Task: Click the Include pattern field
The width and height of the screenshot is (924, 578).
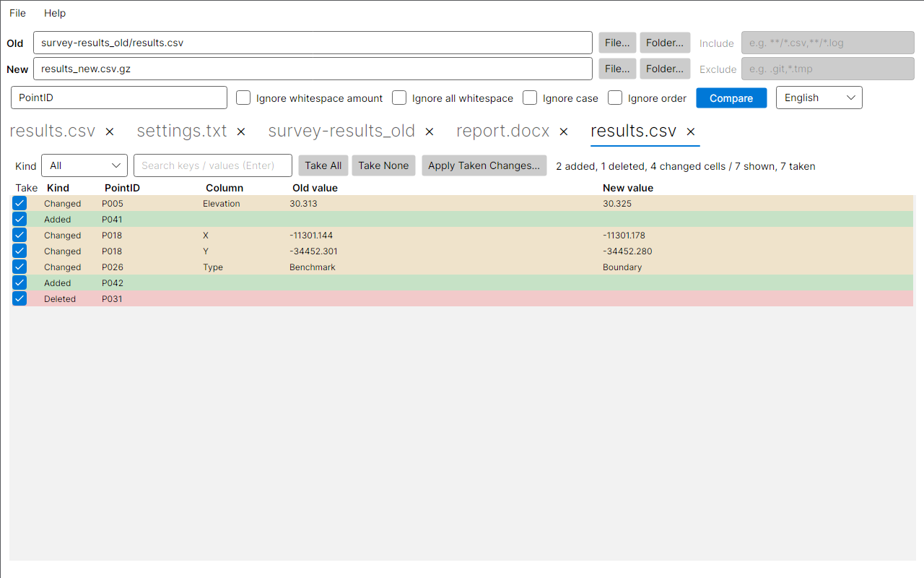Action: point(828,43)
